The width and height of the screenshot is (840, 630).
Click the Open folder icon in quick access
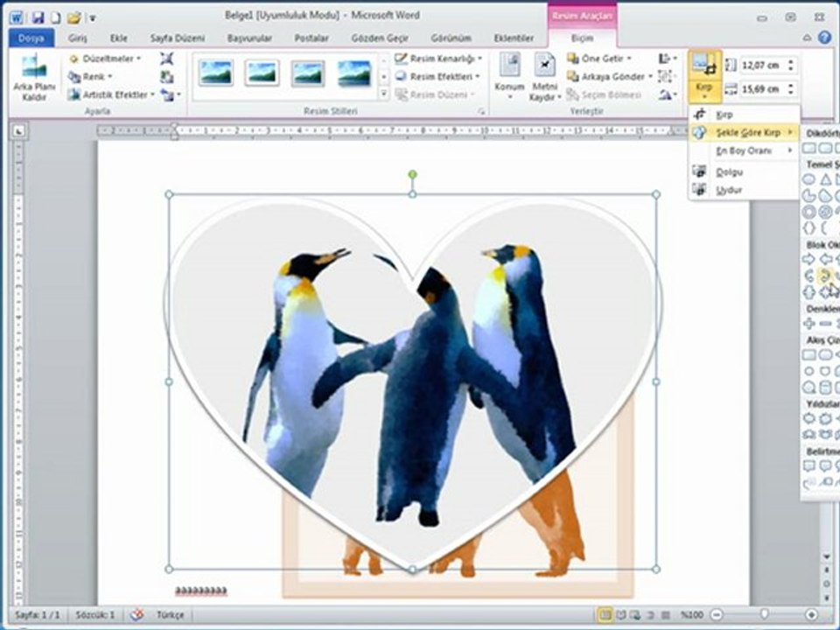click(x=73, y=17)
